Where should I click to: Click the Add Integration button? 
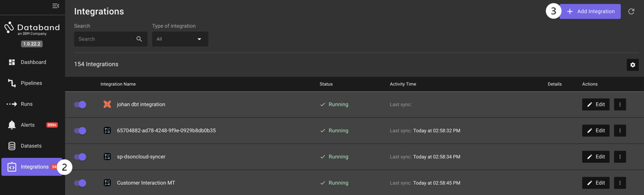[x=590, y=11]
